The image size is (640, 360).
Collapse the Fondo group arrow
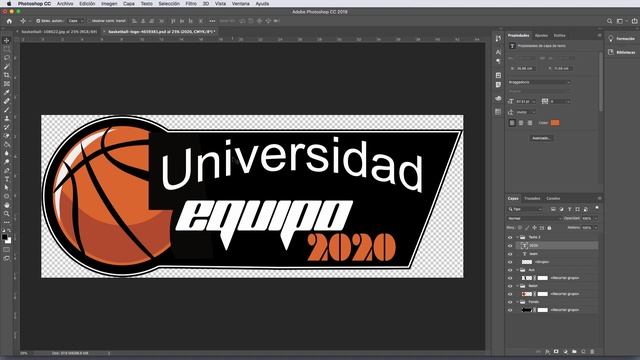pyautogui.click(x=518, y=302)
